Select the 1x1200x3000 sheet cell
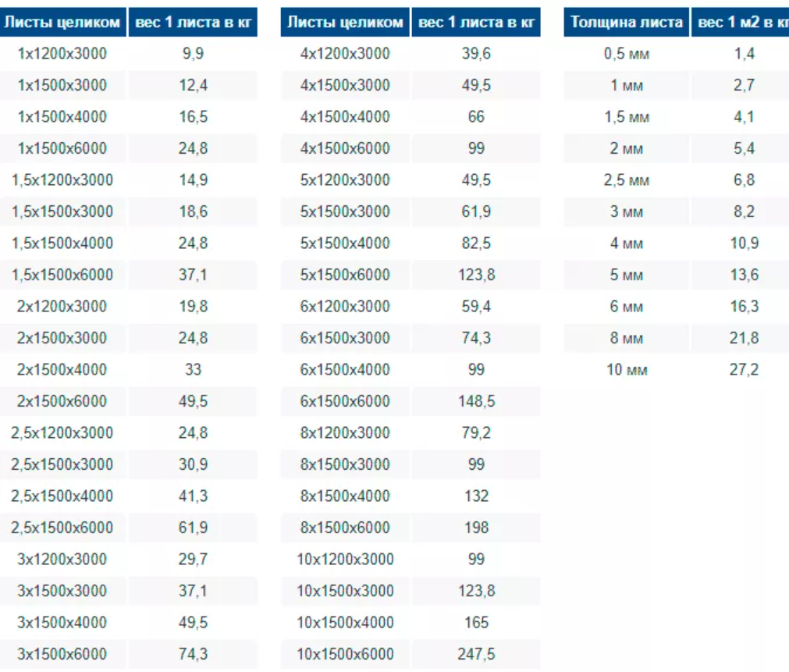Image resolution: width=789 pixels, height=672 pixels. 62,54
